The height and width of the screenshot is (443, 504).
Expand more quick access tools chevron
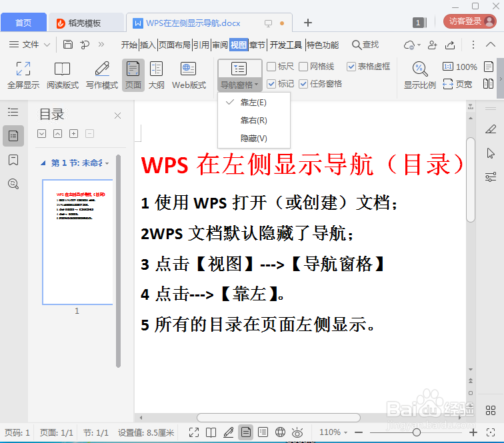click(101, 45)
